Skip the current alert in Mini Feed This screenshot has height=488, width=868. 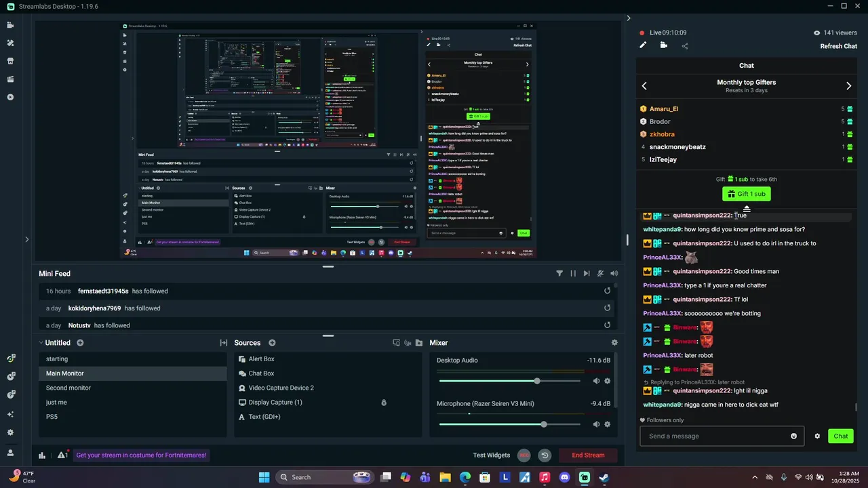[587, 274]
